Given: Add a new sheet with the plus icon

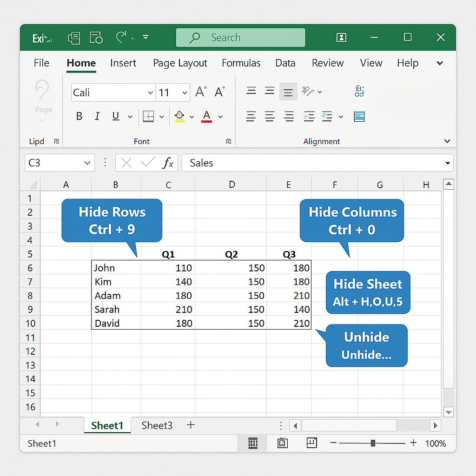Looking at the screenshot, I should (x=191, y=425).
